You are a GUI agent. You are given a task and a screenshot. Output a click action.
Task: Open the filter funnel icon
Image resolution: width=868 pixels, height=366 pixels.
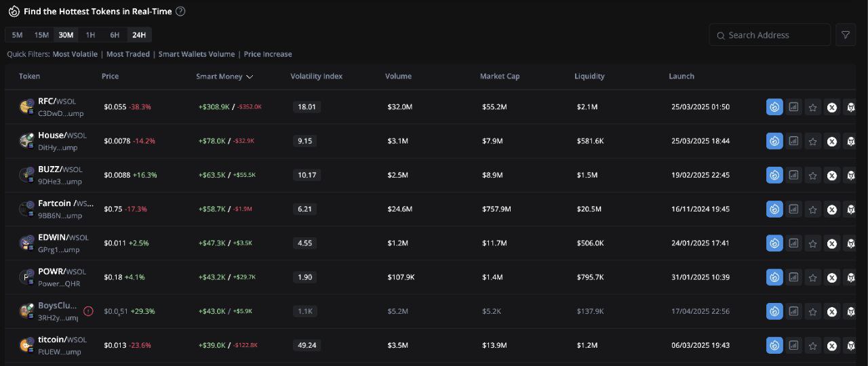pos(846,35)
